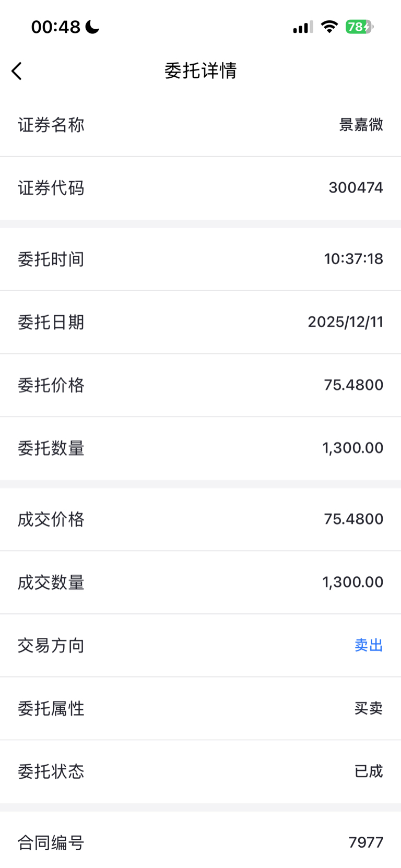Image resolution: width=401 pixels, height=868 pixels.
Task: Tap the stock code 300474
Action: coord(356,187)
